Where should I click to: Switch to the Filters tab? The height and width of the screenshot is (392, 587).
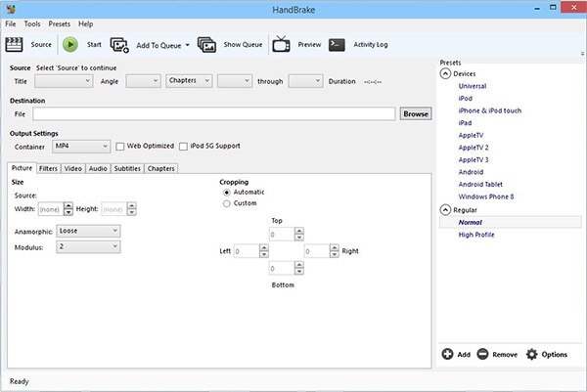(48, 169)
